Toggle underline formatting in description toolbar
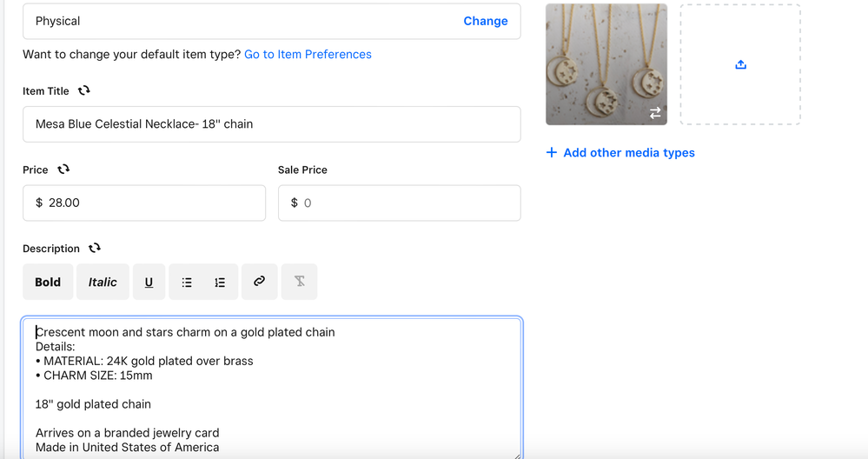This screenshot has height=459, width=868. (x=149, y=282)
